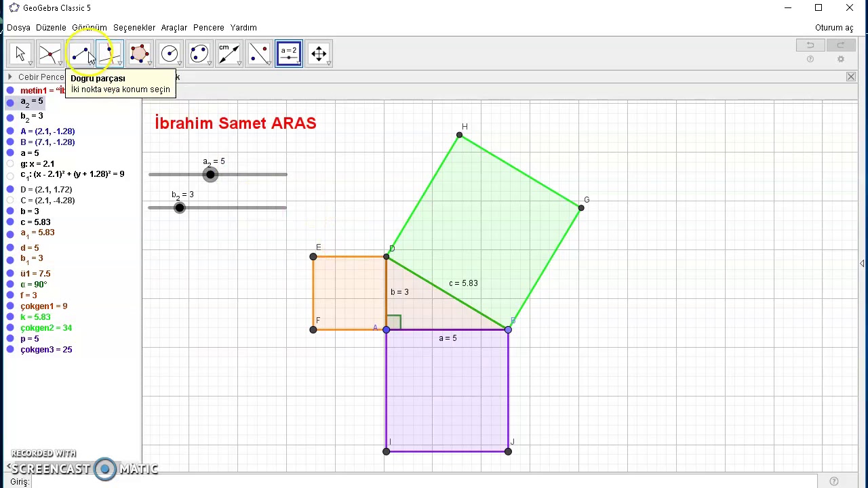
Task: Open the Yardım menu
Action: 243,28
